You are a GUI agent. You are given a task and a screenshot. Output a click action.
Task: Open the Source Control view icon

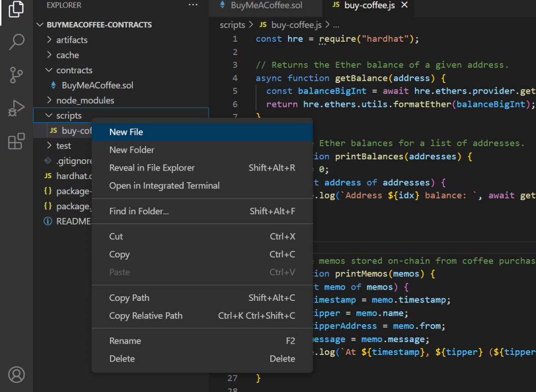pos(16,75)
